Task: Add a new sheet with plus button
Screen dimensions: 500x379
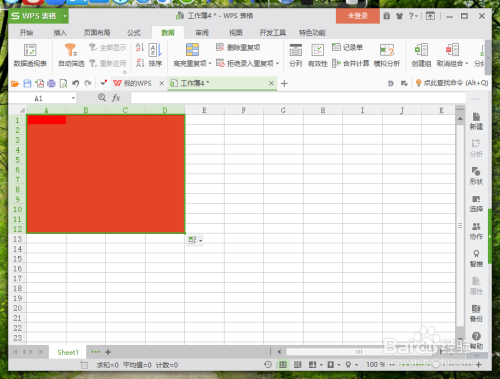Action: (x=108, y=352)
